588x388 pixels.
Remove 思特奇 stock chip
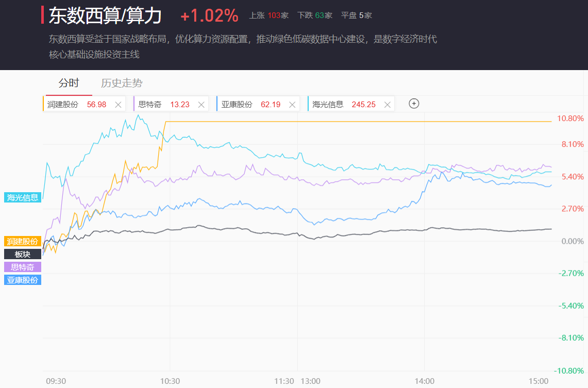[201, 105]
